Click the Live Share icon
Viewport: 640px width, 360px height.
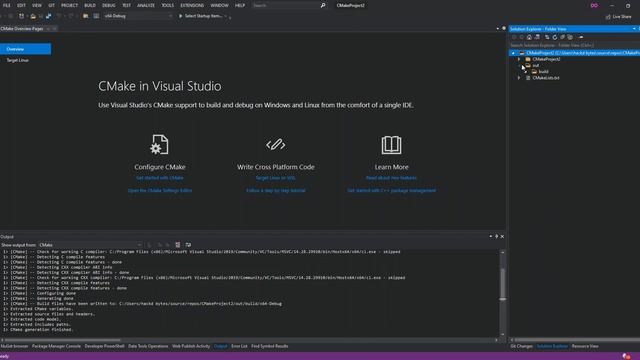click(x=608, y=17)
